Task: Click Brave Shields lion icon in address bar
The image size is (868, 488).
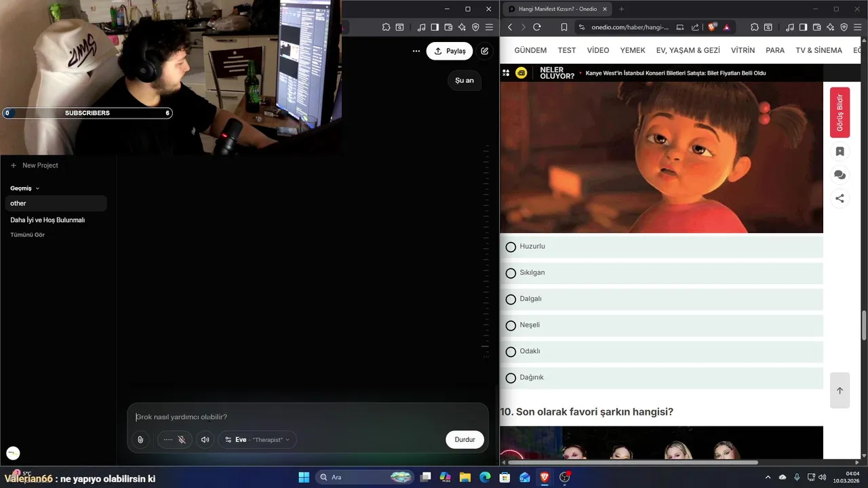Action: (712, 27)
